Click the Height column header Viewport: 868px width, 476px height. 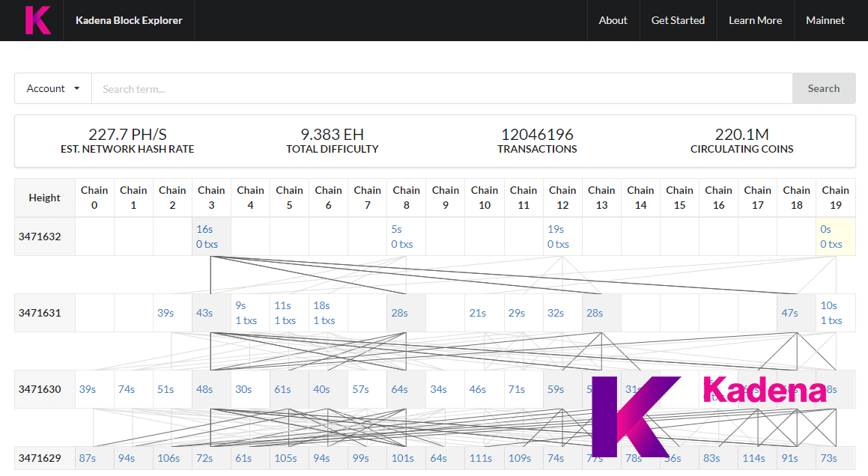click(44, 198)
